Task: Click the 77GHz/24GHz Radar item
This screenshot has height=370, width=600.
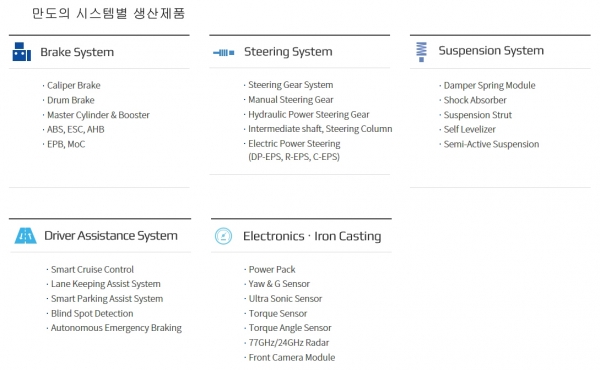Action: pos(289,342)
